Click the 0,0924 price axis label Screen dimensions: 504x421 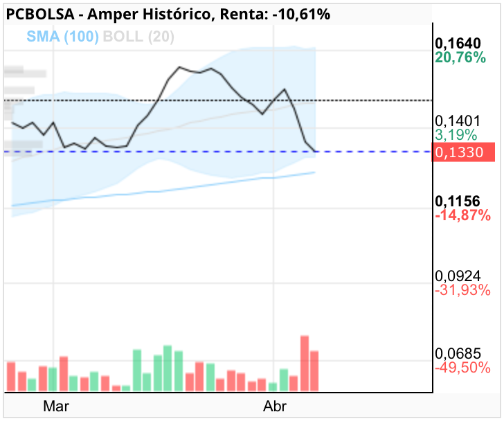[x=458, y=276]
